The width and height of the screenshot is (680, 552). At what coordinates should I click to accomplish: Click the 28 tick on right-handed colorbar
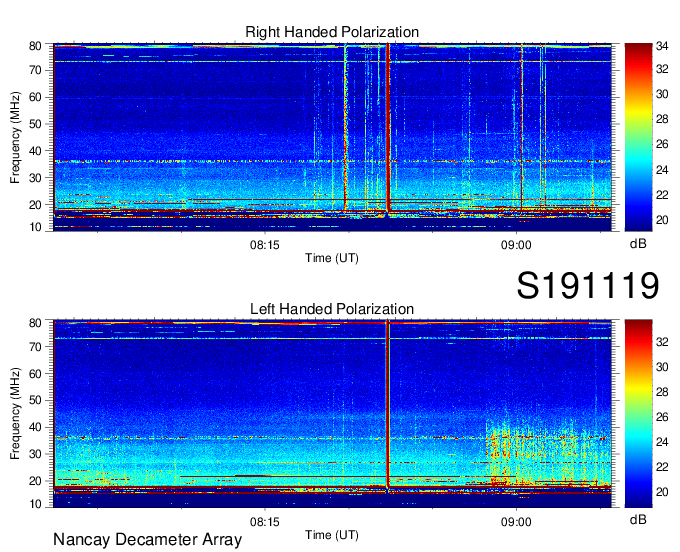tap(662, 119)
